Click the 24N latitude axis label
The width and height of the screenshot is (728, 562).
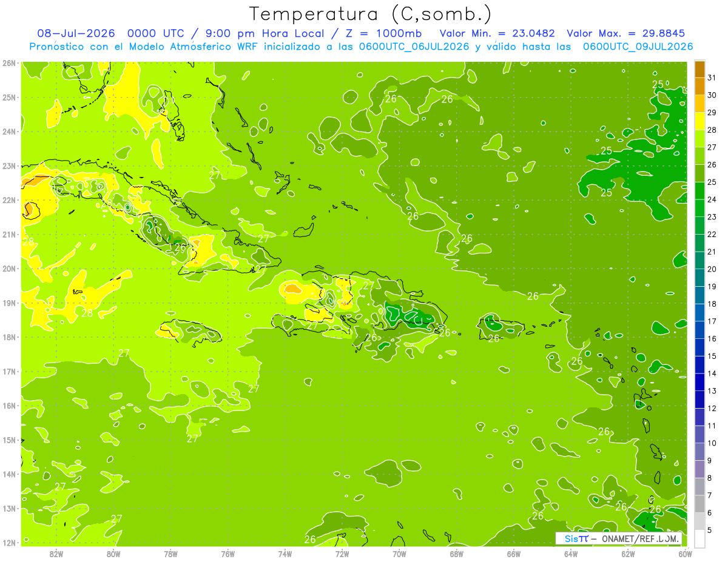(x=8, y=132)
